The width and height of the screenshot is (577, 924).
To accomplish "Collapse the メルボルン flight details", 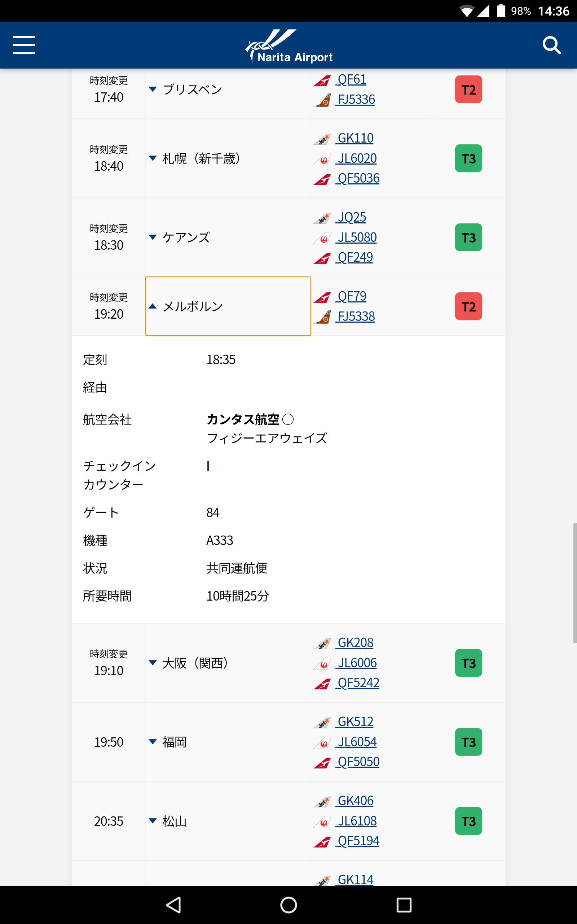I will [x=228, y=306].
